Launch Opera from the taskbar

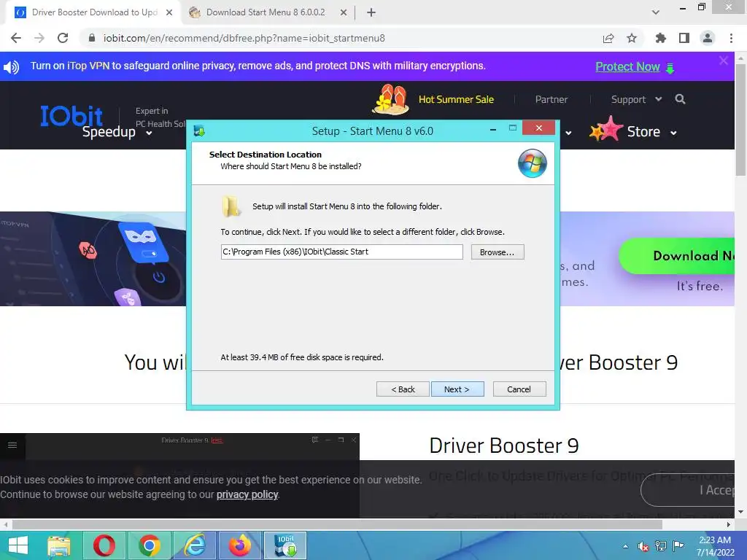coord(104,545)
